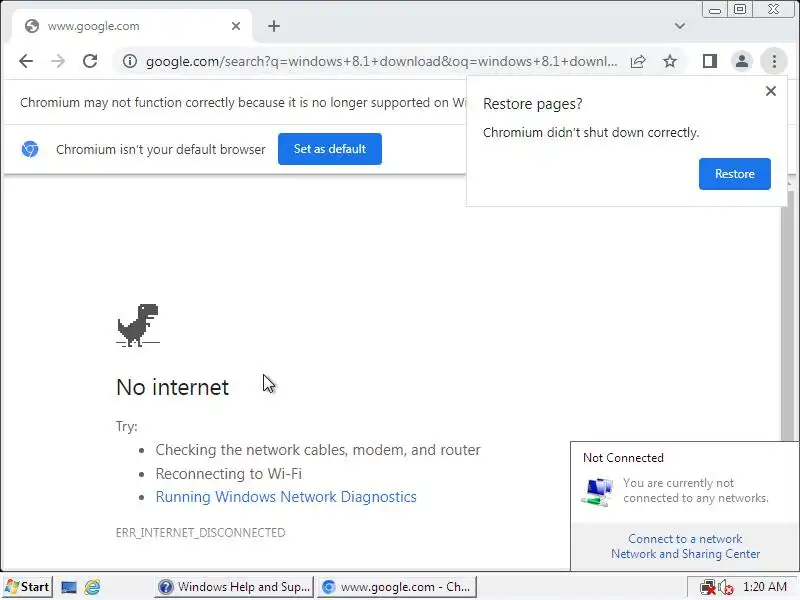Viewport: 800px width, 600px height.
Task: Close the www.google.com tab
Action: coord(236,26)
